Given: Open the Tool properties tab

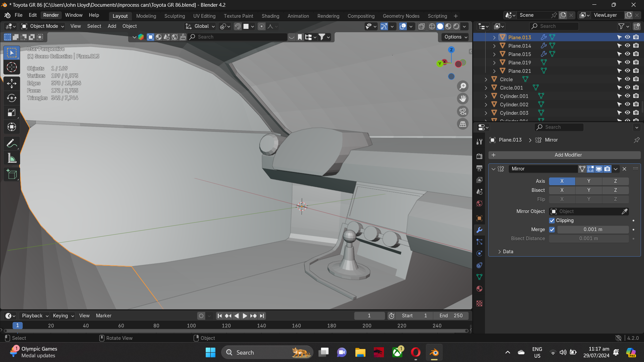Looking at the screenshot, I should tap(479, 142).
